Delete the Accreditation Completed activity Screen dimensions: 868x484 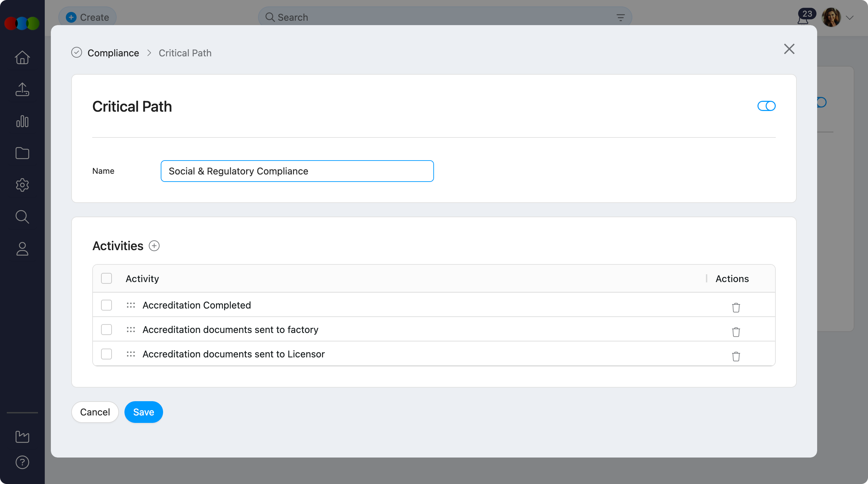(x=736, y=308)
